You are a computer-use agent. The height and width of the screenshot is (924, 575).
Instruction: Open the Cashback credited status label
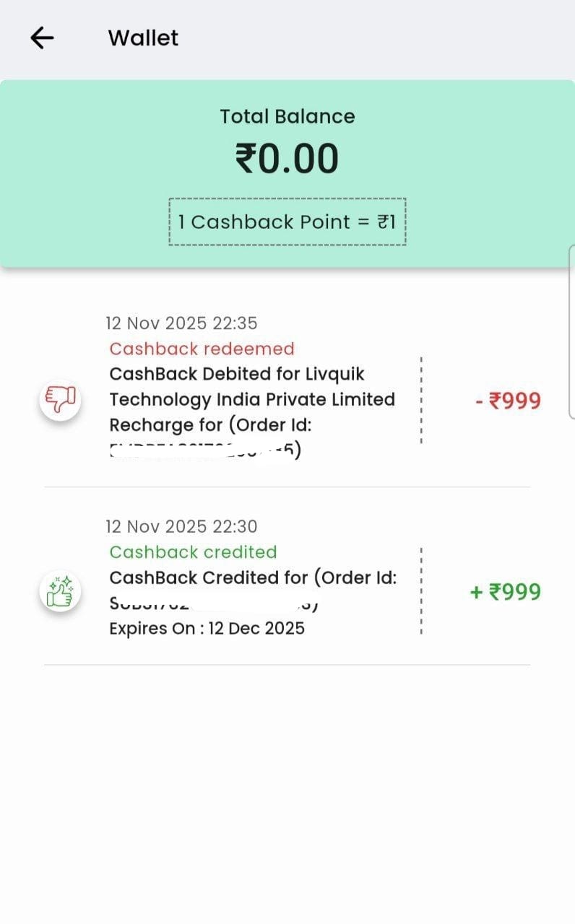coord(193,552)
